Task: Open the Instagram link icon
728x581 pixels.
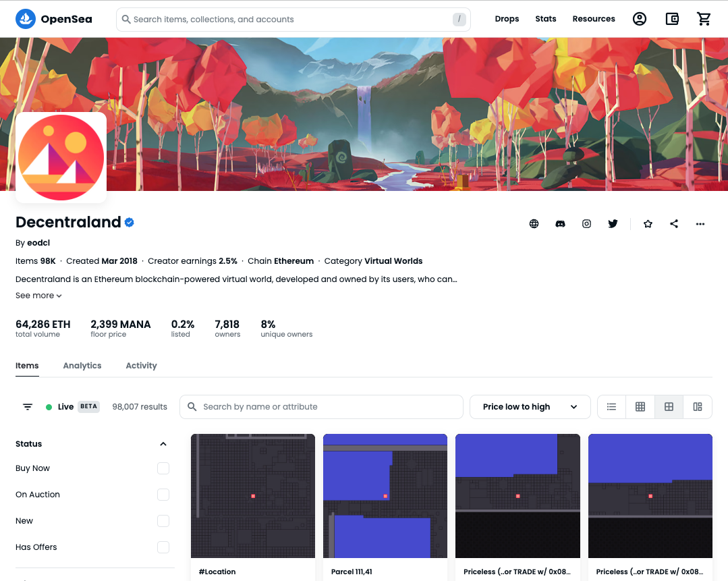Action: click(586, 224)
